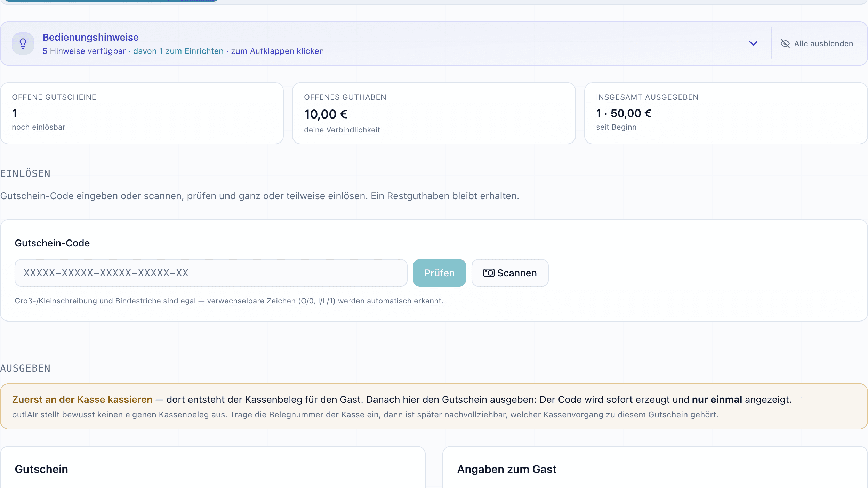
Task: Click the Gutschein-Code input field
Action: click(211, 273)
